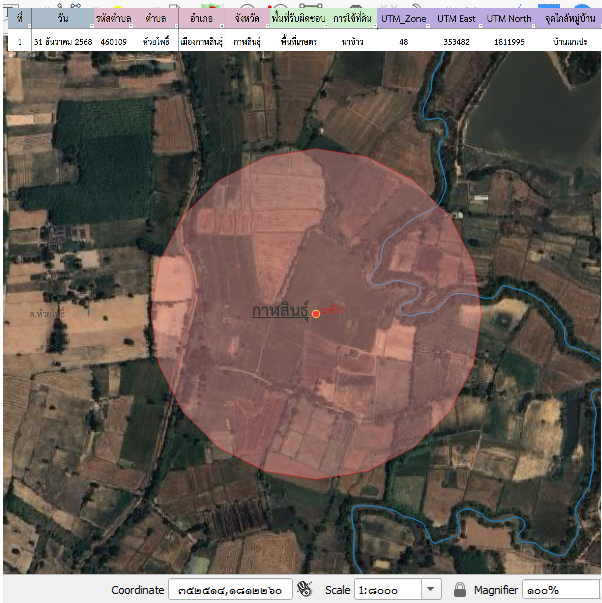Click the orange hotspot point marker
602x603 pixels.
click(316, 314)
